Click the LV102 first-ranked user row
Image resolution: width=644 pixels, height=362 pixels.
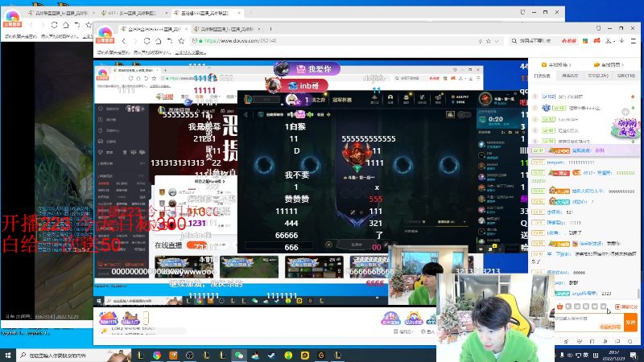click(583, 97)
